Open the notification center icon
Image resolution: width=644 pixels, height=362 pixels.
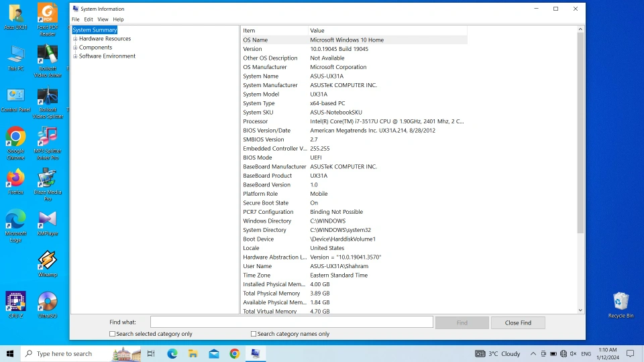coord(631,353)
